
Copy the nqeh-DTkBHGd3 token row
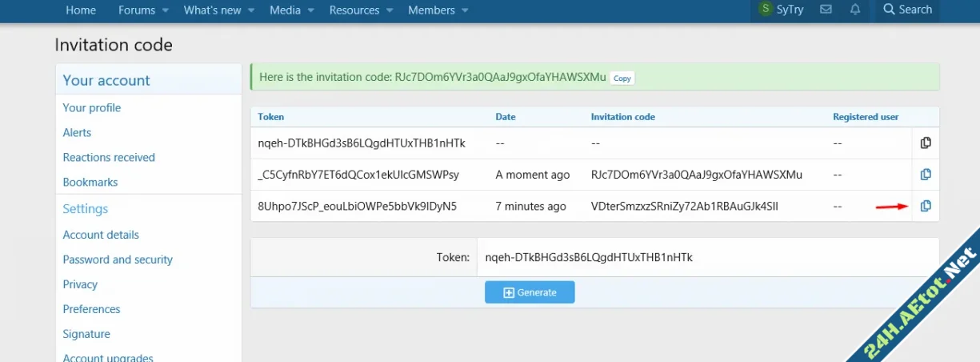coord(926,143)
